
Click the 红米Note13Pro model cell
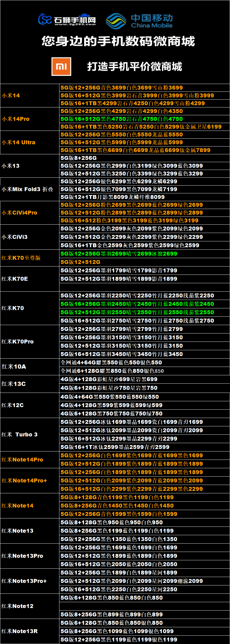pos(30,556)
